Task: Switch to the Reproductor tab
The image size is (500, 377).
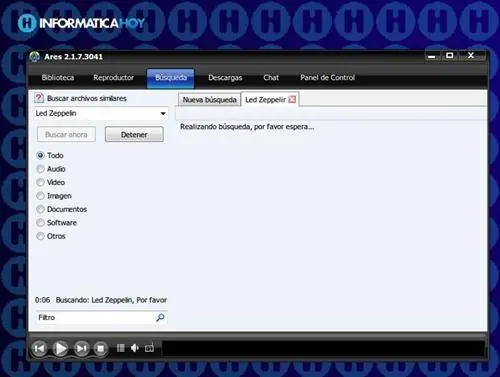Action: (114, 78)
